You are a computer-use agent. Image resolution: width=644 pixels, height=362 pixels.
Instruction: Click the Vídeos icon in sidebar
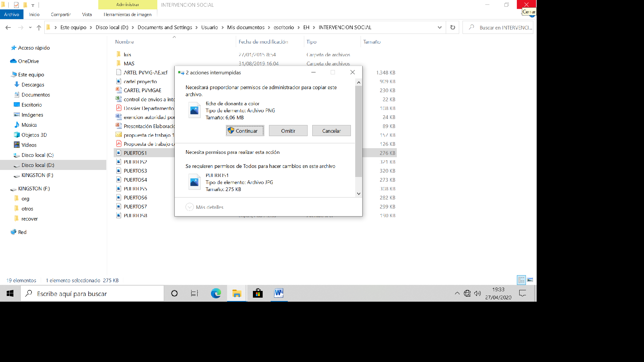[x=17, y=145]
